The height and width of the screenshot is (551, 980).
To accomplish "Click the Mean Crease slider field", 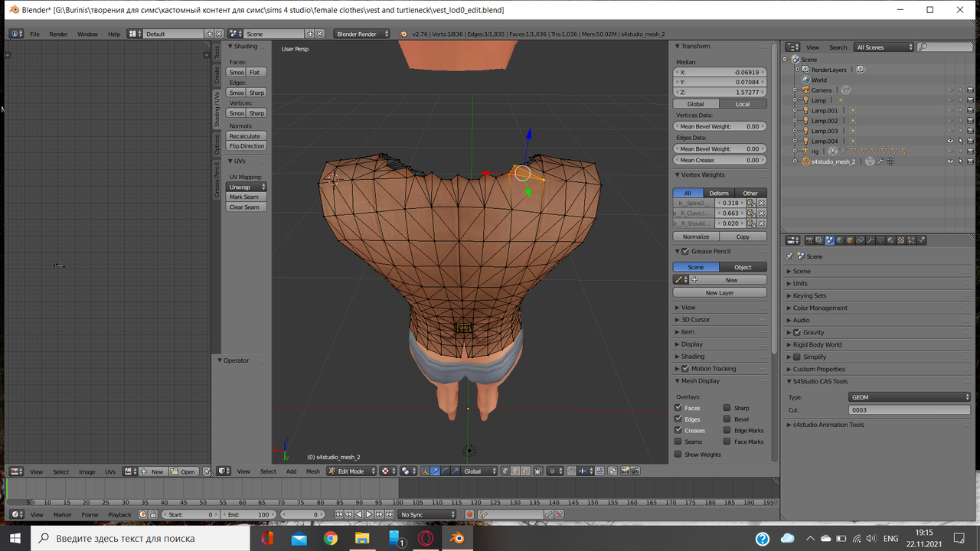I will [x=719, y=160].
